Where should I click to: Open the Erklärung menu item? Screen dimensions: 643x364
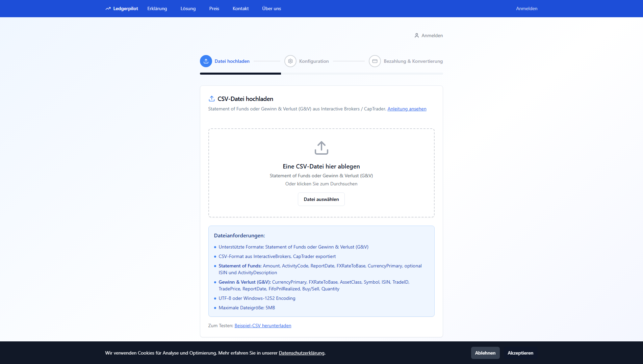(x=157, y=8)
